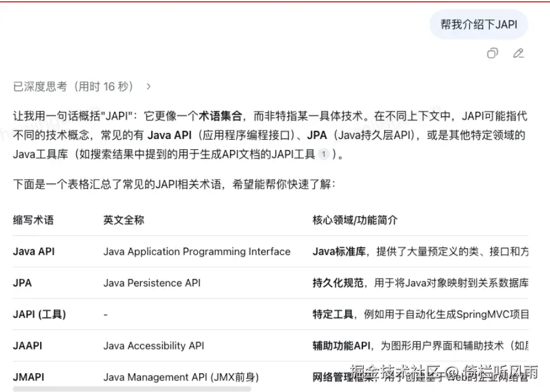Viewport: 550px width, 392px height.
Task: Click the JMAPI abbreviation cell
Action: pyautogui.click(x=29, y=377)
